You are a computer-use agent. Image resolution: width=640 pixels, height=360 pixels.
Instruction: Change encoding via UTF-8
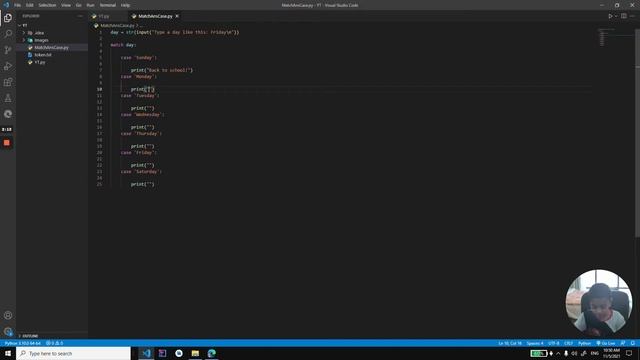553,343
